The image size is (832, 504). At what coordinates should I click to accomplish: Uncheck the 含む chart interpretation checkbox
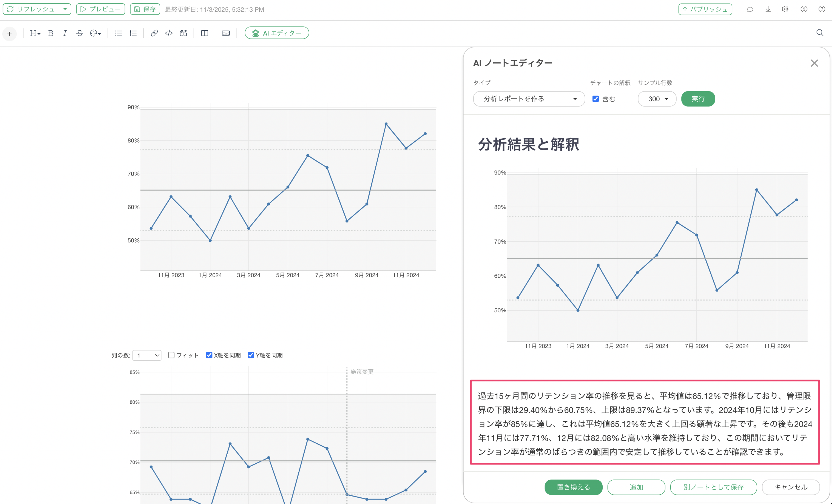[596, 99]
